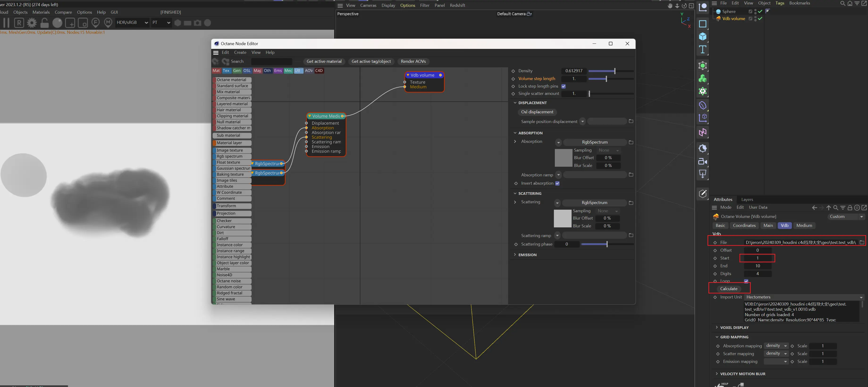Expand the EMISSION section

(x=515, y=255)
